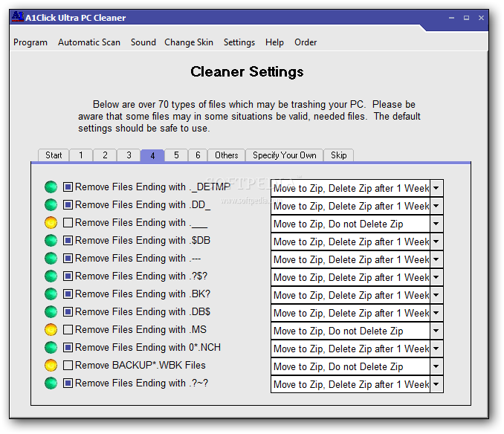504x434 pixels.
Task: Switch to tab 6
Action: [x=198, y=155]
